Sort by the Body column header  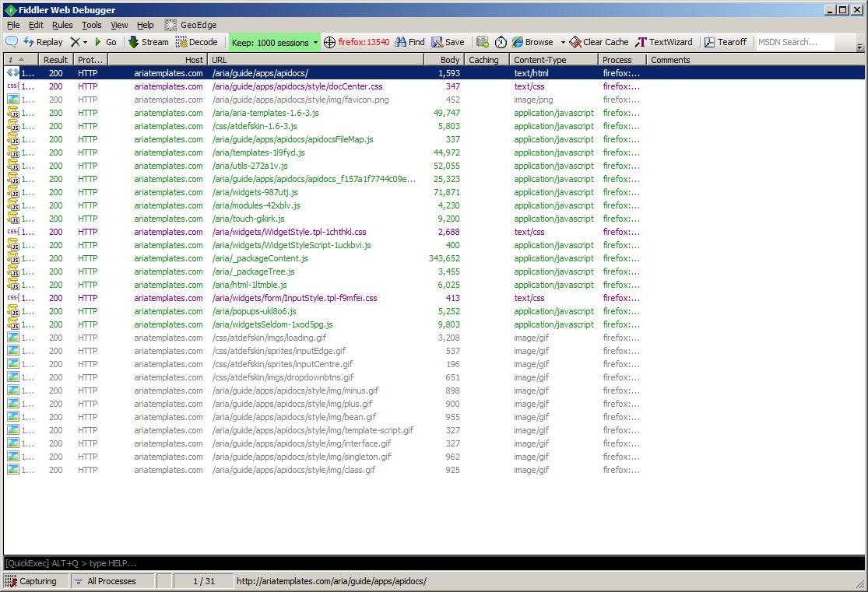pyautogui.click(x=444, y=60)
